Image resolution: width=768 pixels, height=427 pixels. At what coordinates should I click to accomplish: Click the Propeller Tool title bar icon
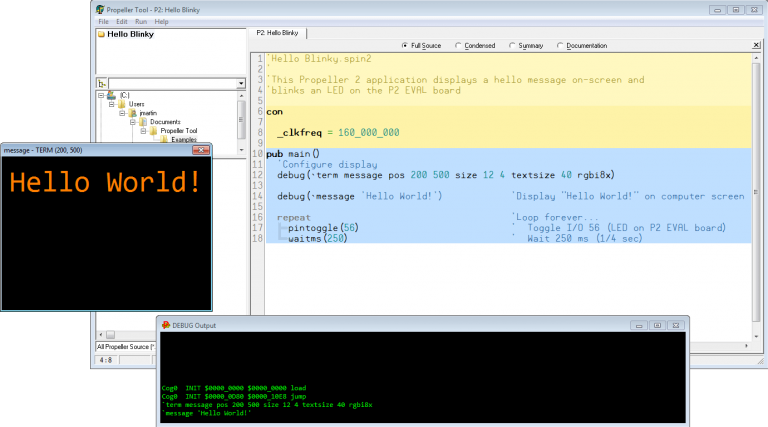(100, 9)
